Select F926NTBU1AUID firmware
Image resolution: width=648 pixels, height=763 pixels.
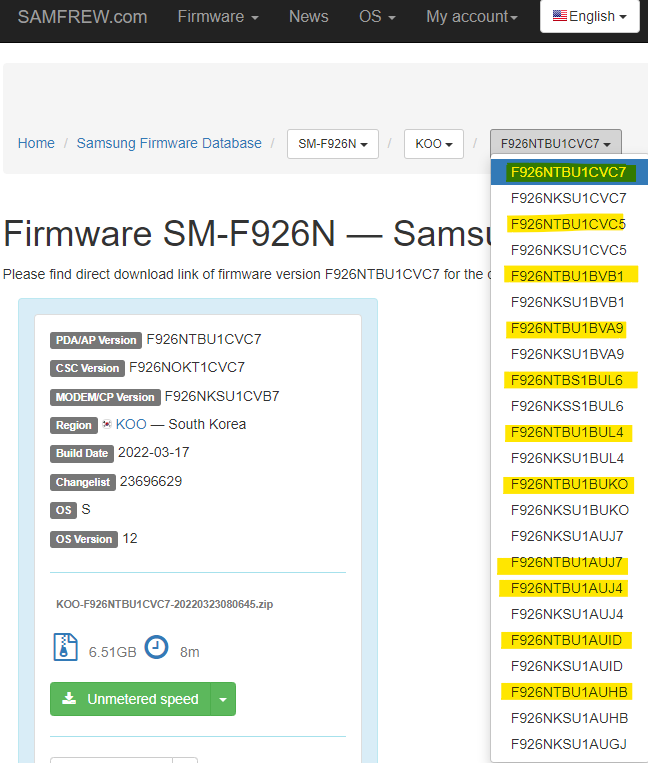point(569,640)
